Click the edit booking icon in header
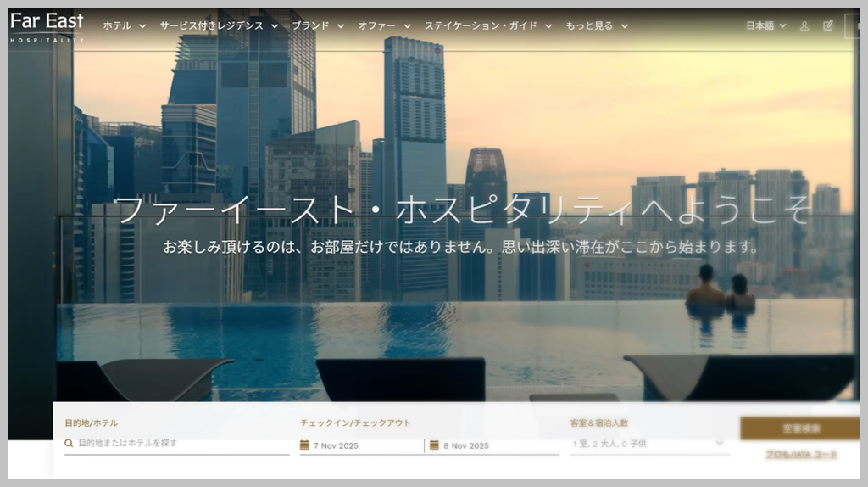Screen dimensions: 868x487 pos(828,26)
